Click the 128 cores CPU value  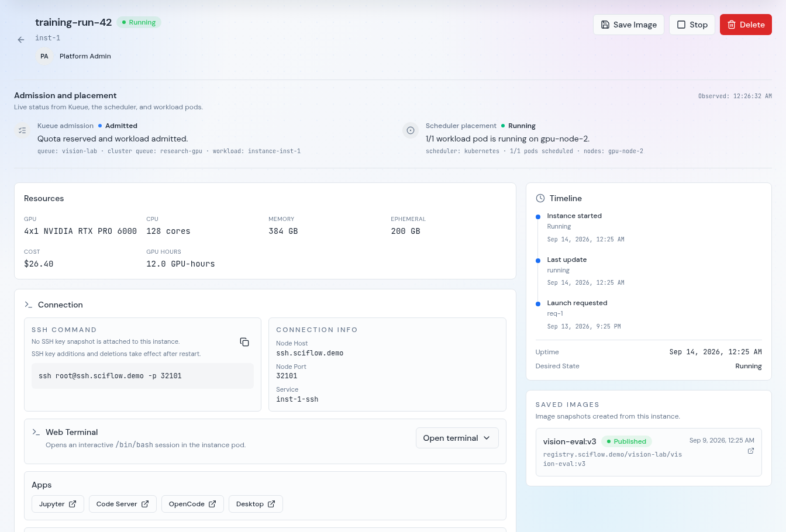pos(168,231)
